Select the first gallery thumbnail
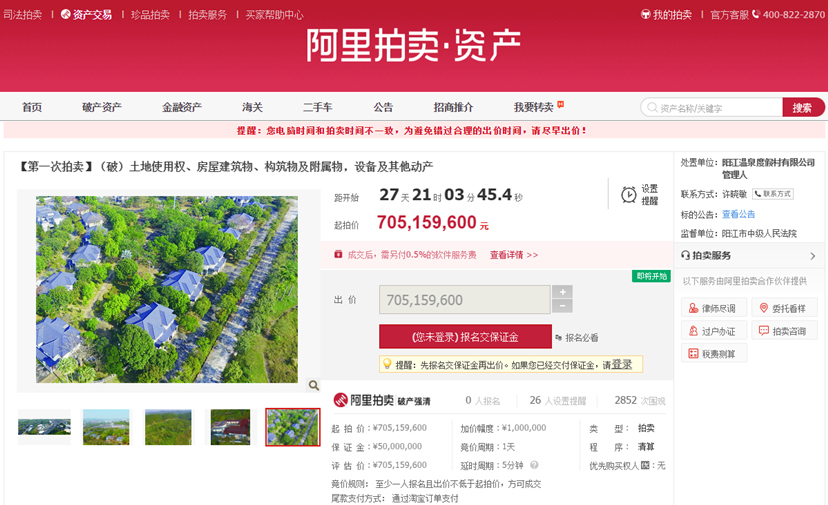The height and width of the screenshot is (505, 828). pos(44,427)
